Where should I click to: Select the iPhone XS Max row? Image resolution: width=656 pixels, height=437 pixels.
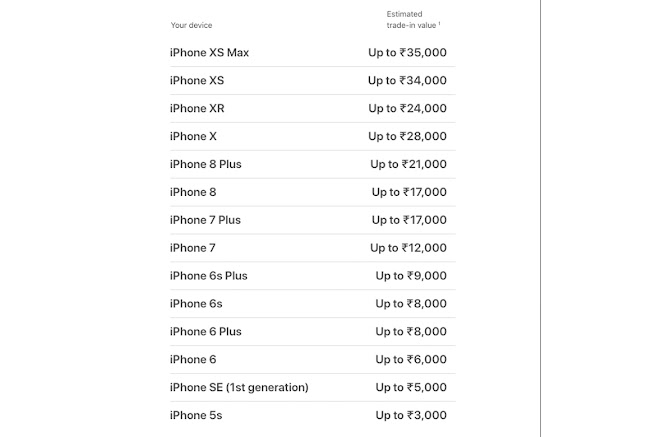pos(313,53)
